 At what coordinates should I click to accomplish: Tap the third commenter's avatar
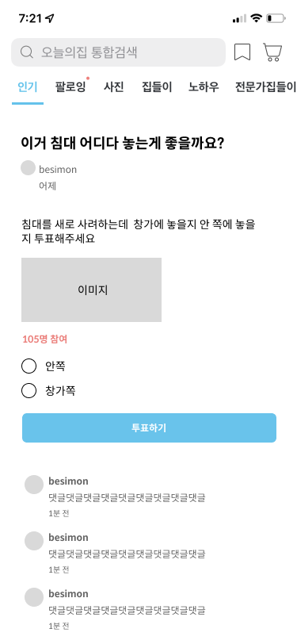tap(34, 597)
